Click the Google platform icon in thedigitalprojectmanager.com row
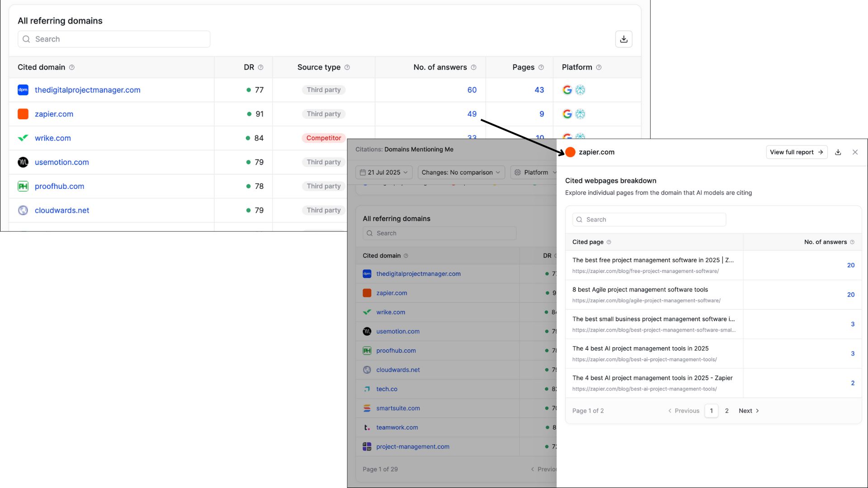This screenshot has width=868, height=488. (567, 90)
